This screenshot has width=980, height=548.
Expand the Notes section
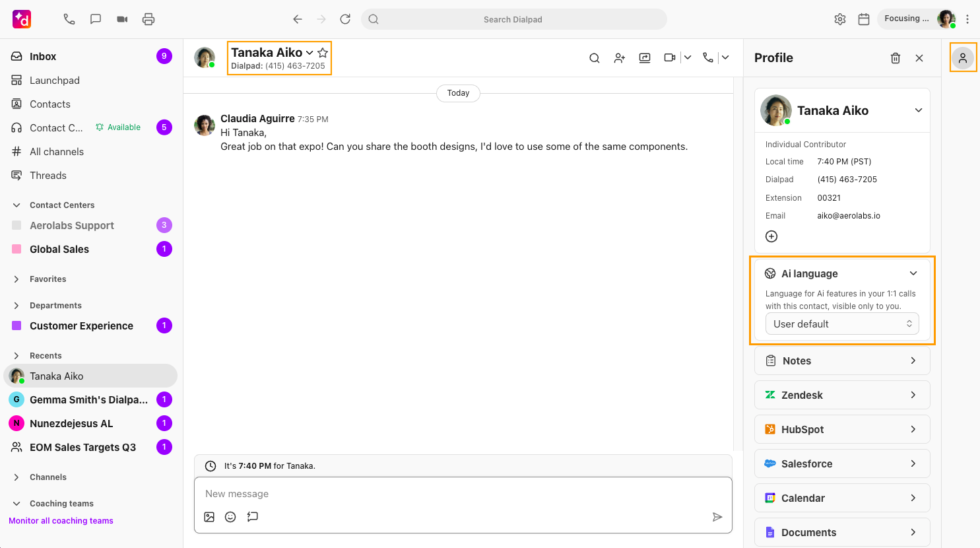[842, 360]
